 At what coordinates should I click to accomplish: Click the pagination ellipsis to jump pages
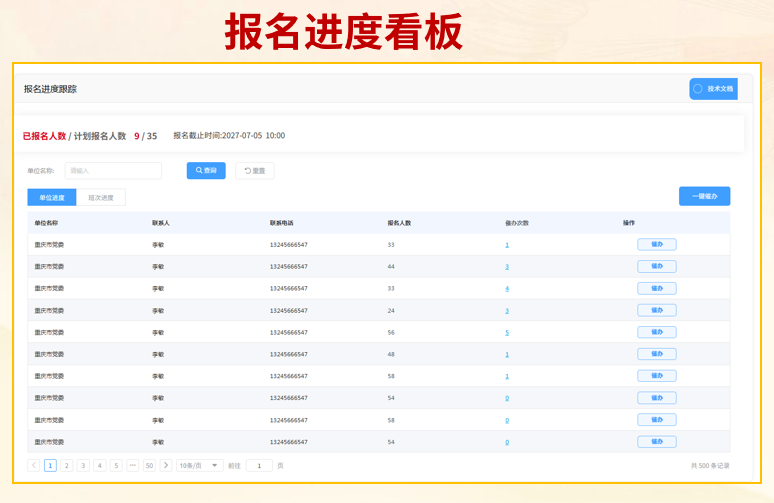133,465
